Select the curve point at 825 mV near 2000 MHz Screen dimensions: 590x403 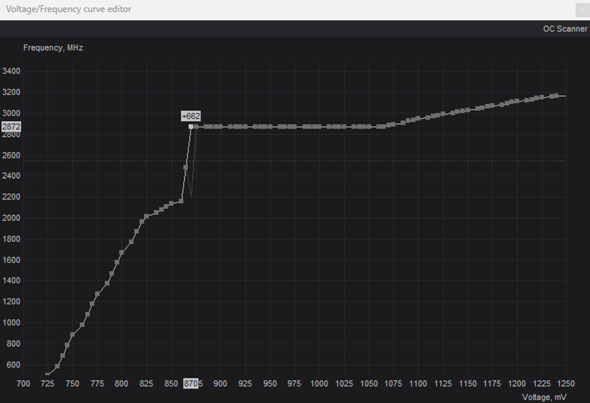pyautogui.click(x=146, y=216)
